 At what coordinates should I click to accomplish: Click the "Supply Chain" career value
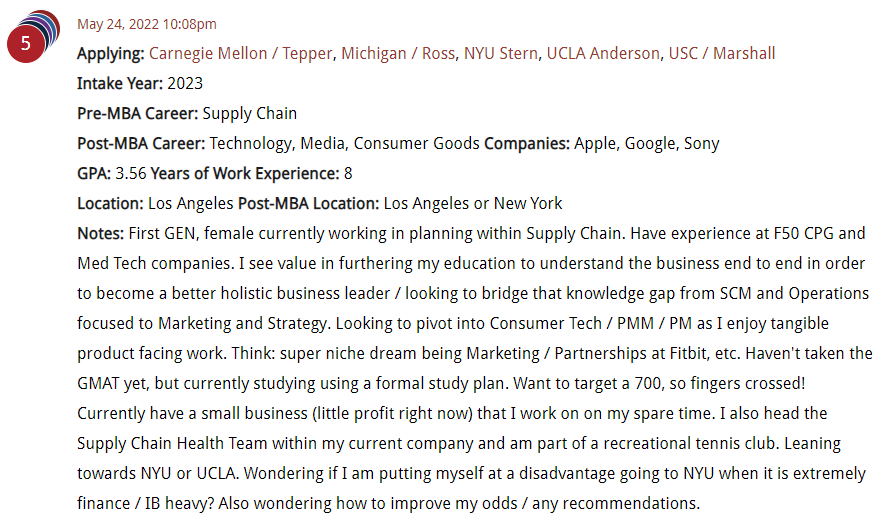click(249, 113)
